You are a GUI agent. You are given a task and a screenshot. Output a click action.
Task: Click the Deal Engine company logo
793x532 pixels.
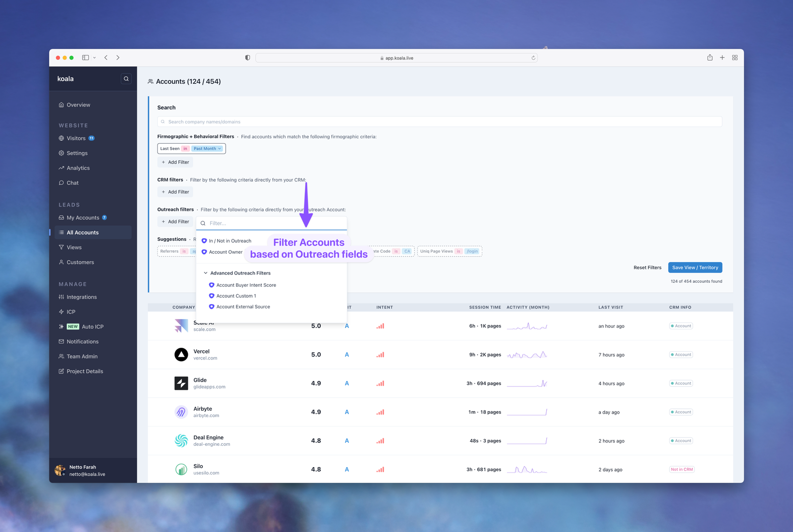click(x=181, y=441)
